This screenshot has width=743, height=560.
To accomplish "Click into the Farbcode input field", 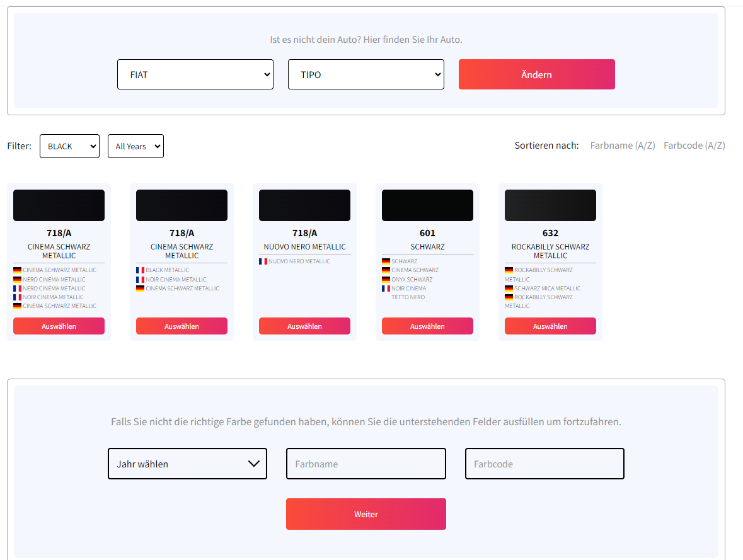I will pos(544,464).
